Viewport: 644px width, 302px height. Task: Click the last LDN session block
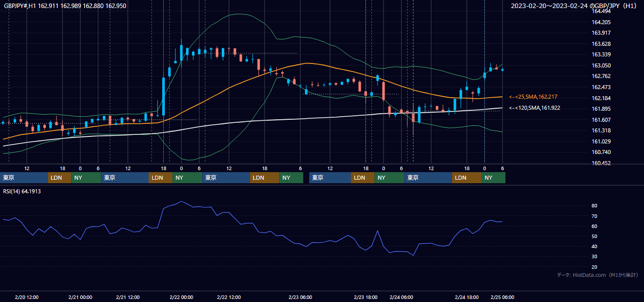[467, 178]
